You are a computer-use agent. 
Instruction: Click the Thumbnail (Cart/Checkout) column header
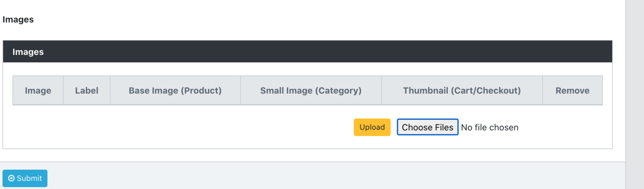[462, 91]
